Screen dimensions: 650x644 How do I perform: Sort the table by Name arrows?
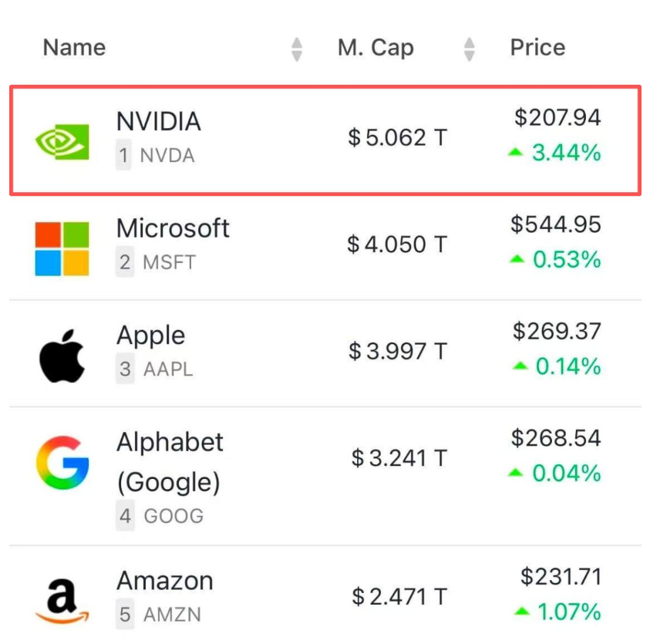point(297,49)
